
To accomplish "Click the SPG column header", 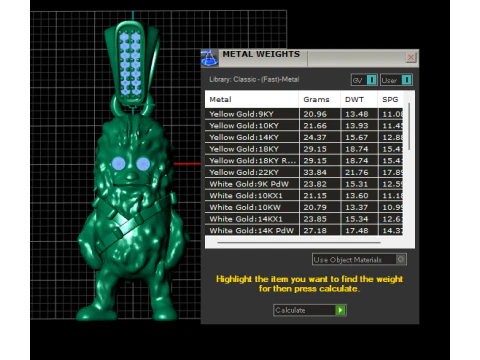I will 390,99.
